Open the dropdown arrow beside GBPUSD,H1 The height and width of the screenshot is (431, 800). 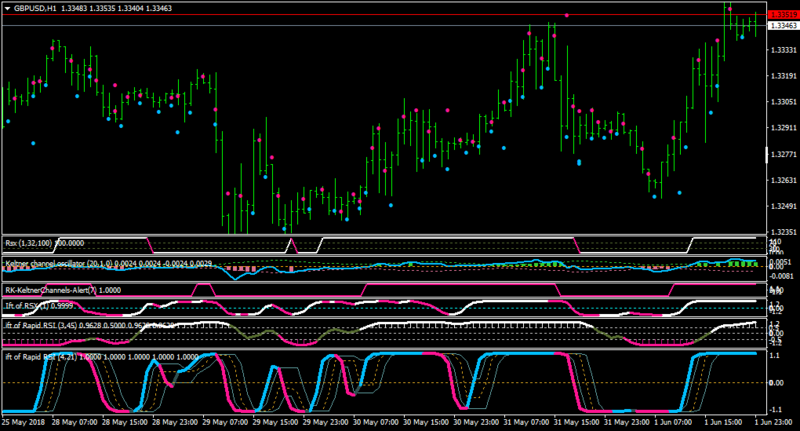click(6, 7)
